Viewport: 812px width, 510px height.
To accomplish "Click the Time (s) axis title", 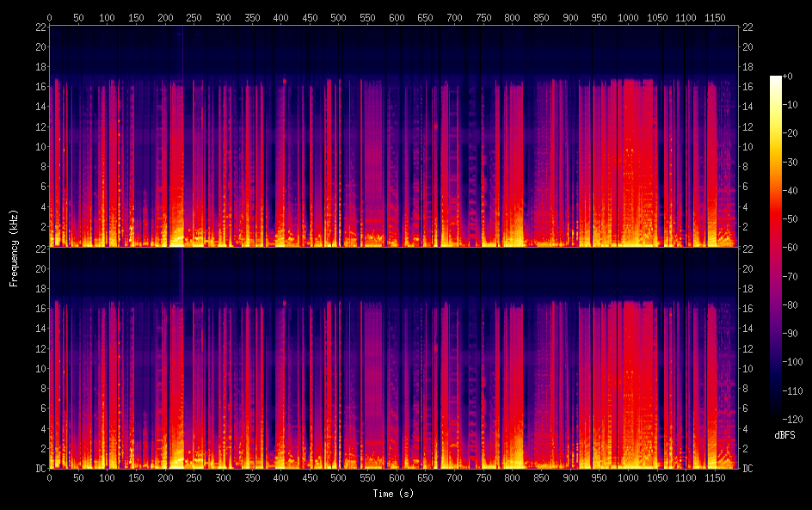I will pyautogui.click(x=394, y=494).
